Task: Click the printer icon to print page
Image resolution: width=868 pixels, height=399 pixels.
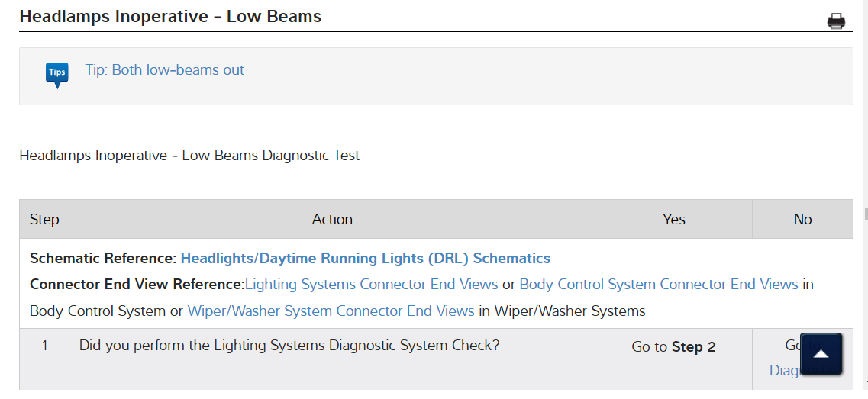Action: 836,21
